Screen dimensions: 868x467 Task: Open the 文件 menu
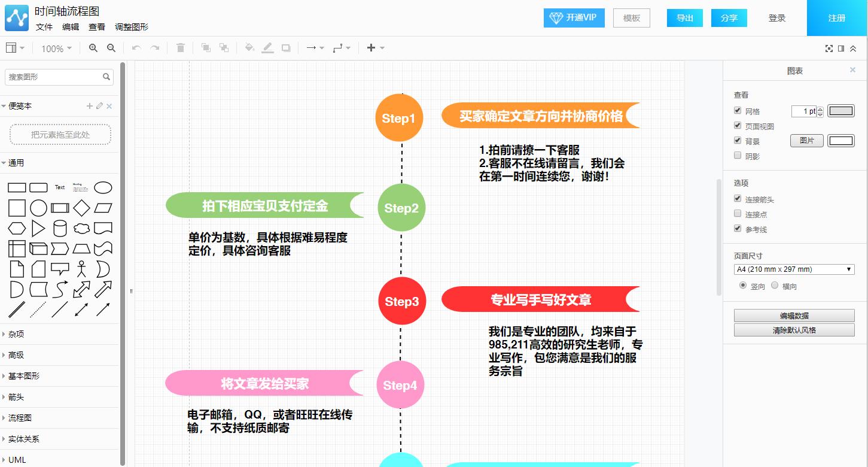point(44,27)
